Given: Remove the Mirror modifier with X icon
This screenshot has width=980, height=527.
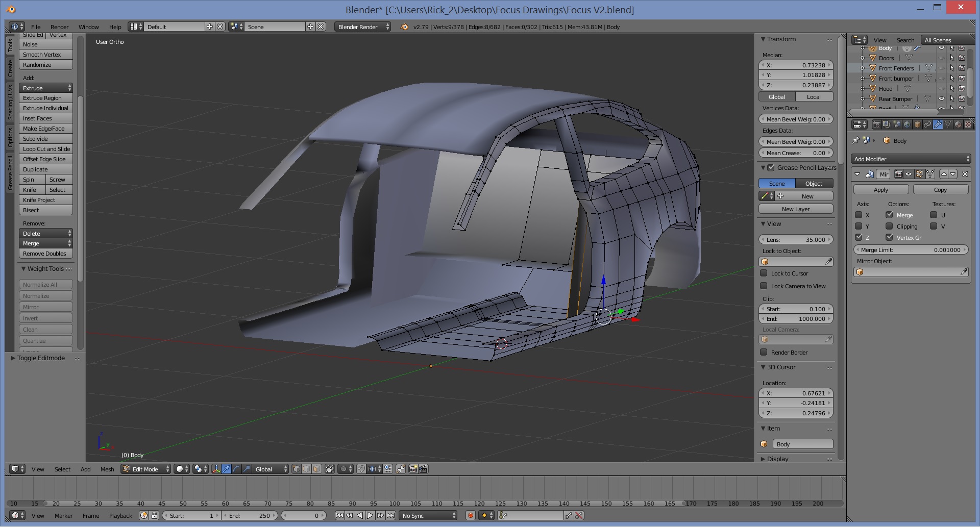Looking at the screenshot, I should [965, 174].
